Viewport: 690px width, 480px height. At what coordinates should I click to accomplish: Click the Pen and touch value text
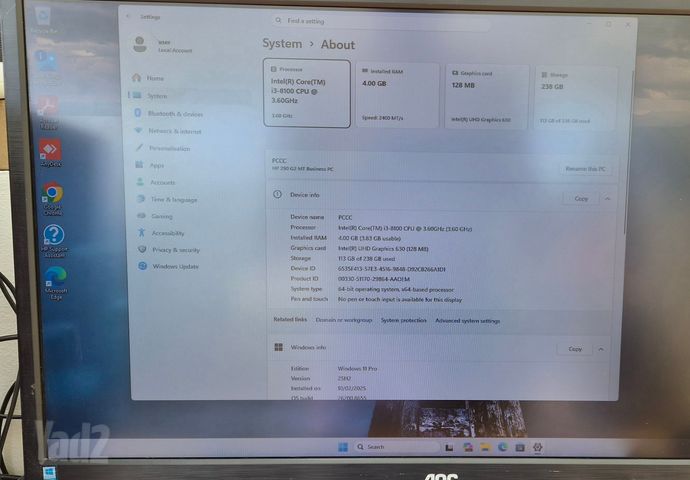(400, 300)
